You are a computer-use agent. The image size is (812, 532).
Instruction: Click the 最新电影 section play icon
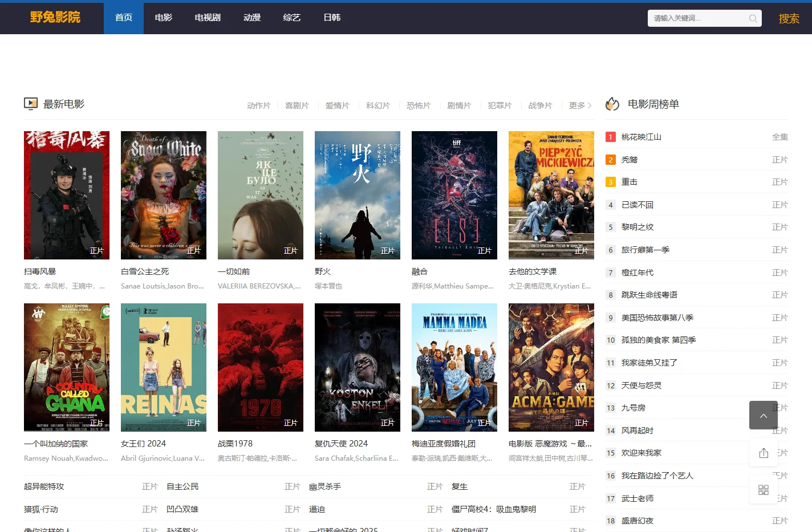point(31,104)
